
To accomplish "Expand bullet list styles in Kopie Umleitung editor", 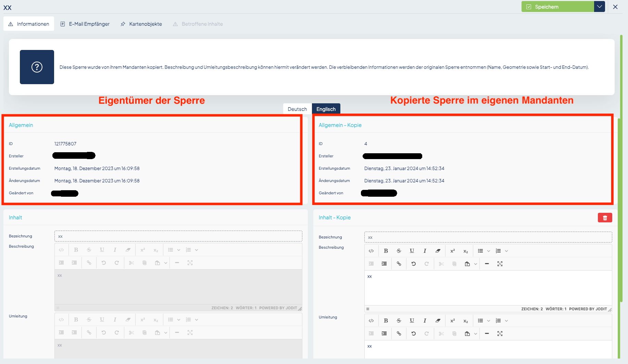I will (x=489, y=321).
